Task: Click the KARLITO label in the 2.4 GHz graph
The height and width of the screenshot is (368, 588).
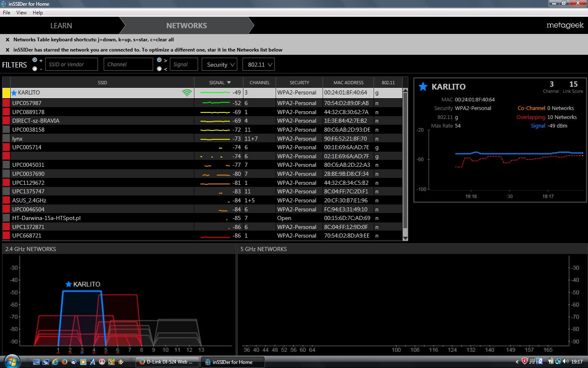Action: (87, 284)
